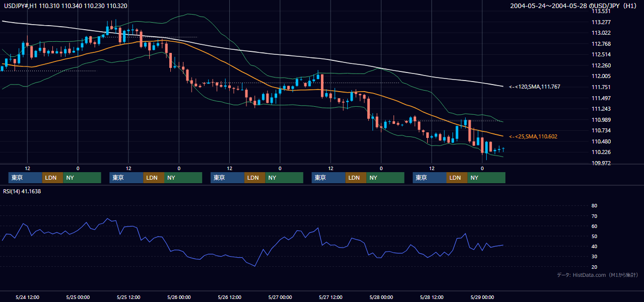Click the 5/29 00:00 time axis label
Screen dimensions: 644x302
[482, 297]
